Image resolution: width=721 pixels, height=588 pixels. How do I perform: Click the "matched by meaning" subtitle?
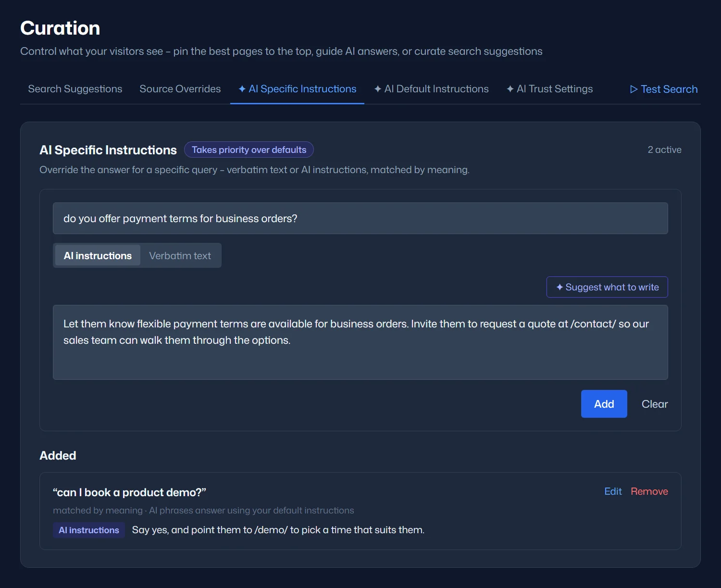tap(203, 510)
